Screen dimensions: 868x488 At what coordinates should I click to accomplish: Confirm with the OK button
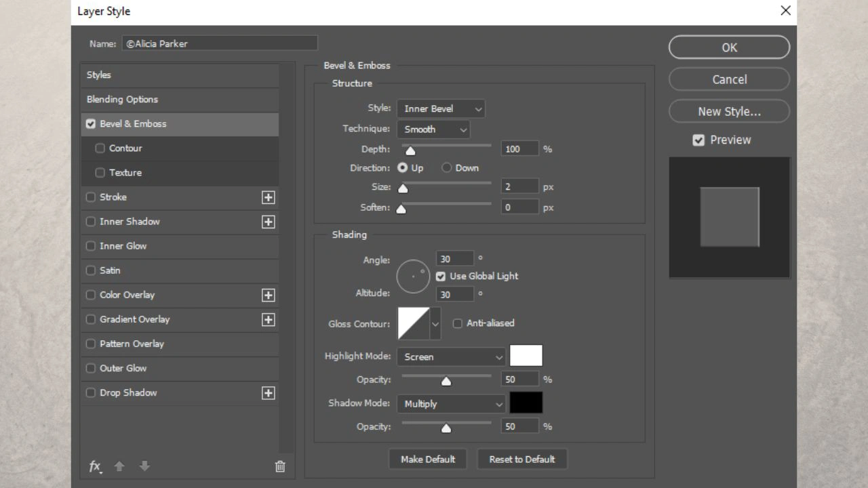click(x=729, y=47)
